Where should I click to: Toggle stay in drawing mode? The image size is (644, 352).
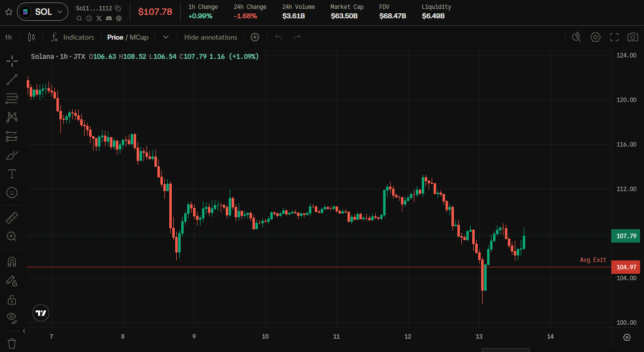pos(12,280)
